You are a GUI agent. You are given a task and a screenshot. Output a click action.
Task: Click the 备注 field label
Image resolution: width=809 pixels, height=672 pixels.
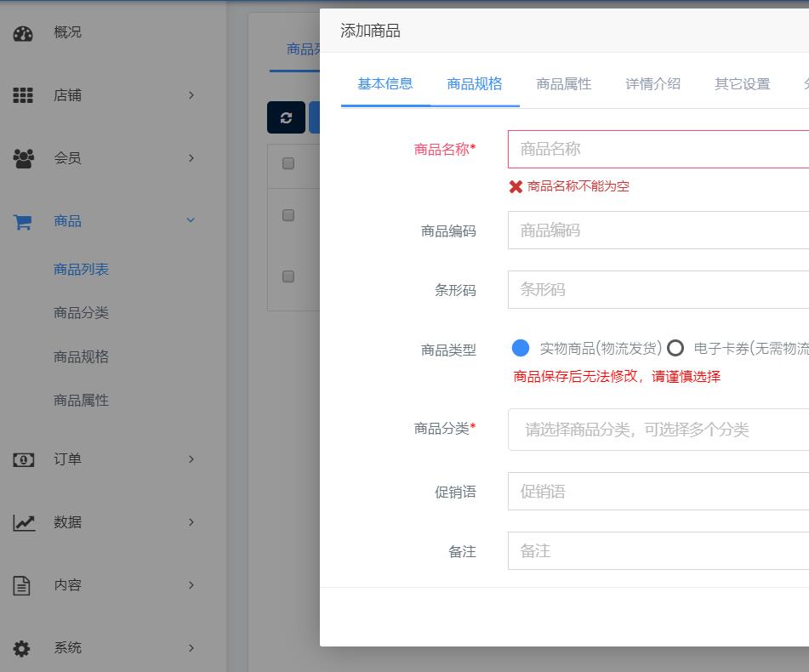[x=462, y=552]
